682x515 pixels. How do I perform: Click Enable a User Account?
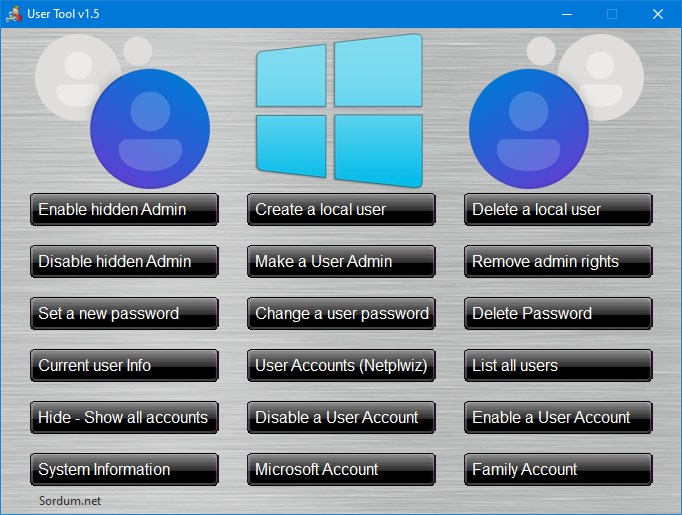558,418
